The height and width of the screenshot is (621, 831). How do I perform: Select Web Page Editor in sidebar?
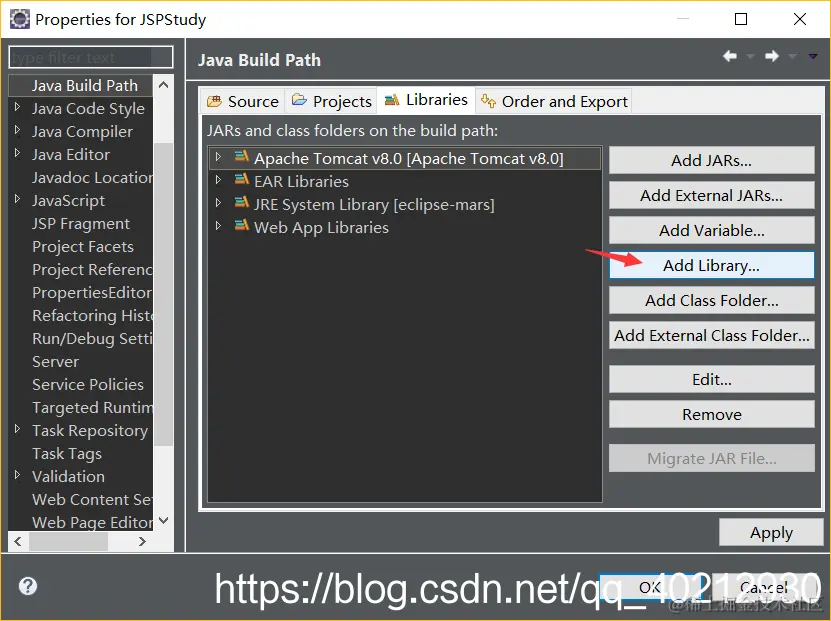click(x=92, y=522)
